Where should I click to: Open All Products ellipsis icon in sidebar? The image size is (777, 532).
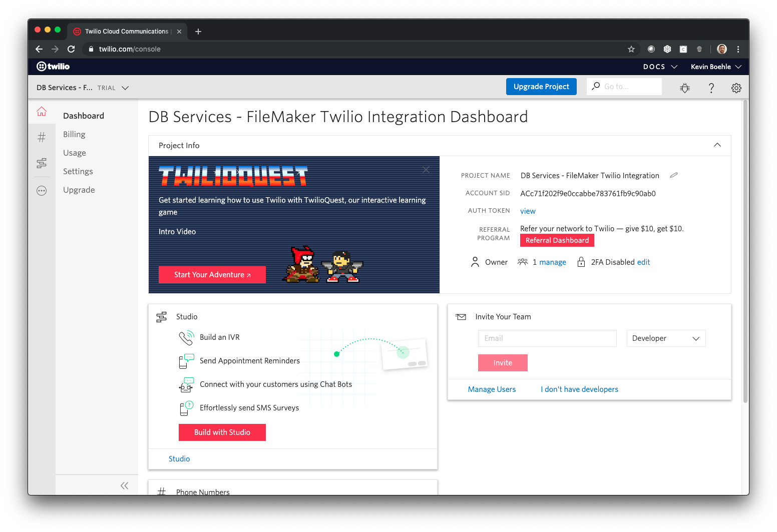pyautogui.click(x=42, y=191)
